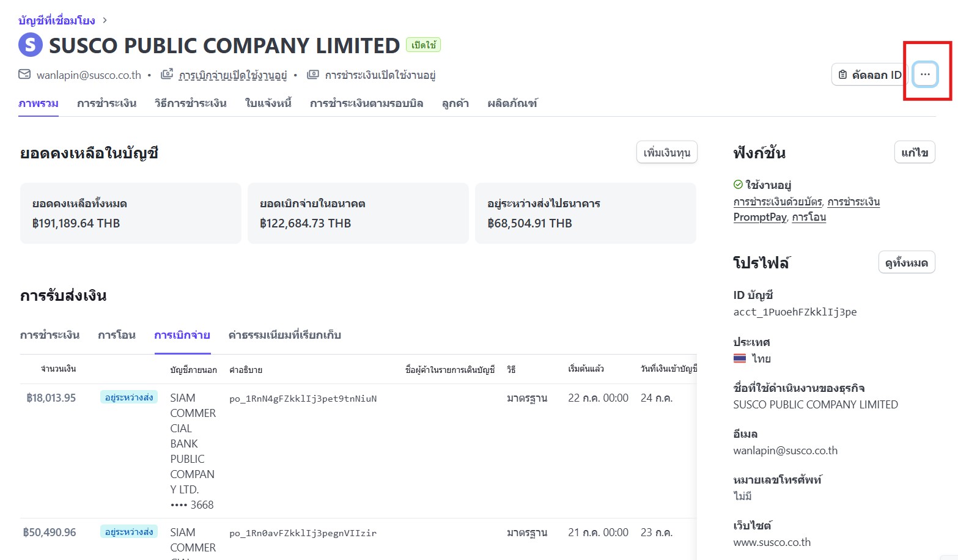The image size is (958, 560).
Task: Open the ฿18,013.95 payout row
Action: pyautogui.click(x=51, y=398)
